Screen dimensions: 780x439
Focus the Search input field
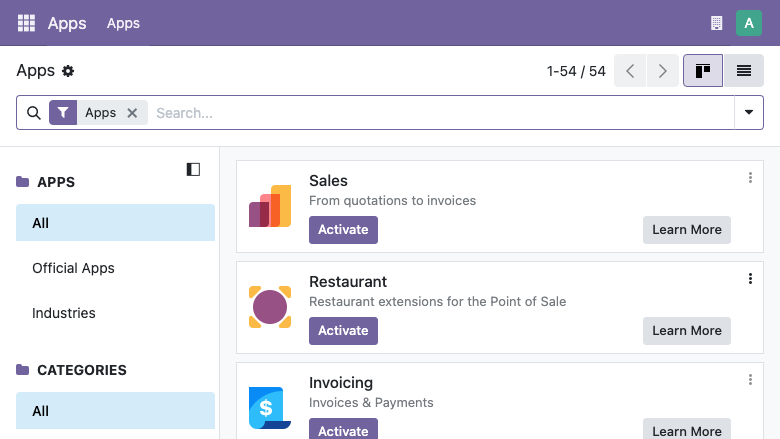[x=443, y=113]
